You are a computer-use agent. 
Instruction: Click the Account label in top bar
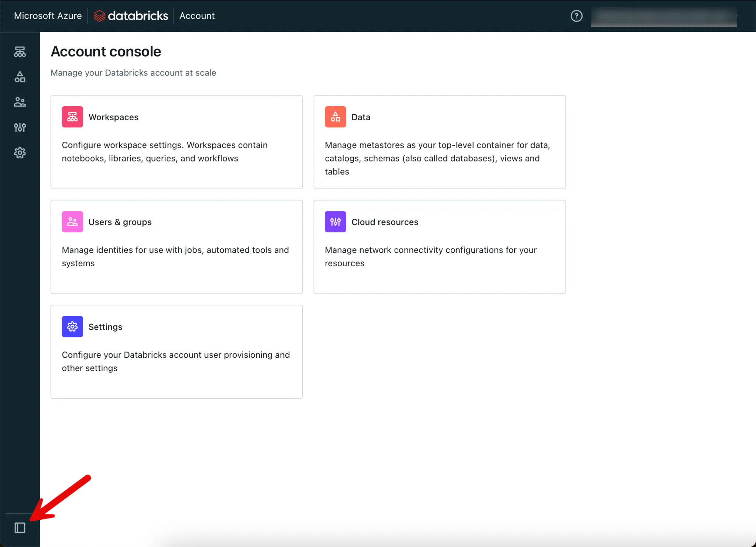(197, 16)
